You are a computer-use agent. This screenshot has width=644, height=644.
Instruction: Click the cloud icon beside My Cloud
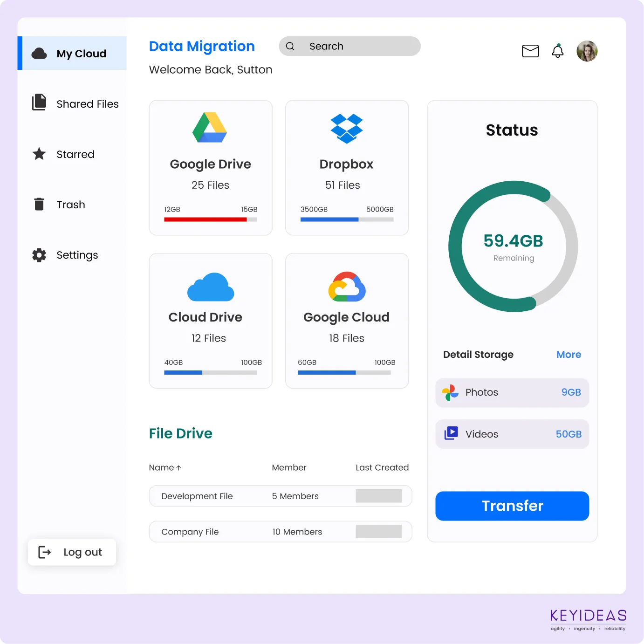(x=39, y=54)
